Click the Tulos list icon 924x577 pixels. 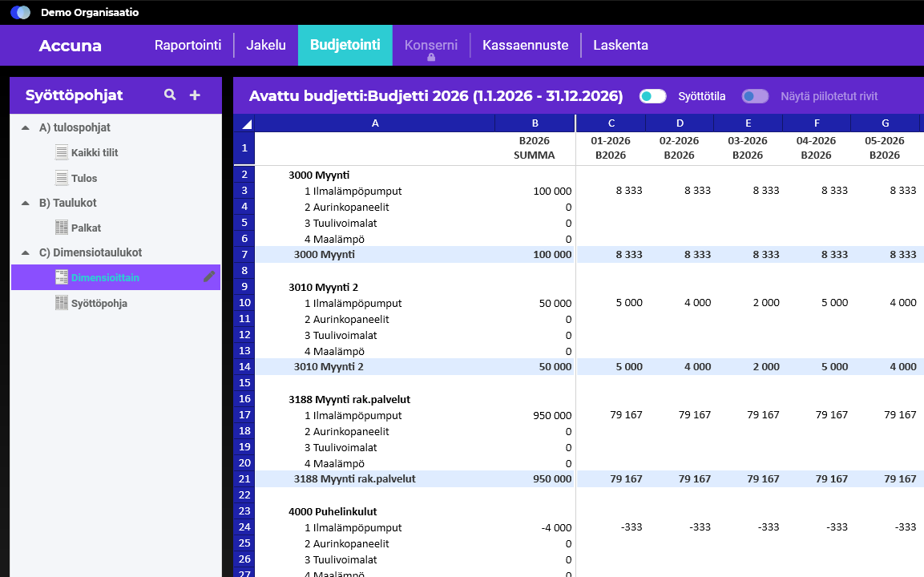pyautogui.click(x=61, y=177)
